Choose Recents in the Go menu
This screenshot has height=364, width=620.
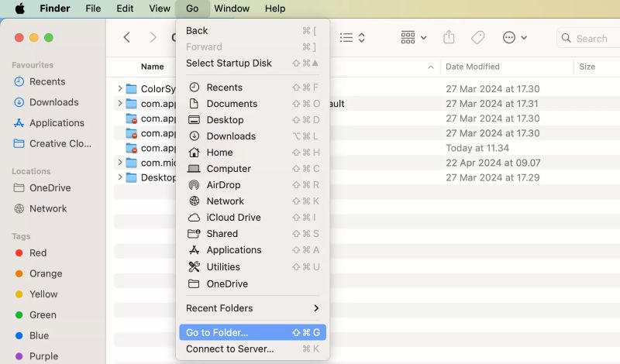253,88
